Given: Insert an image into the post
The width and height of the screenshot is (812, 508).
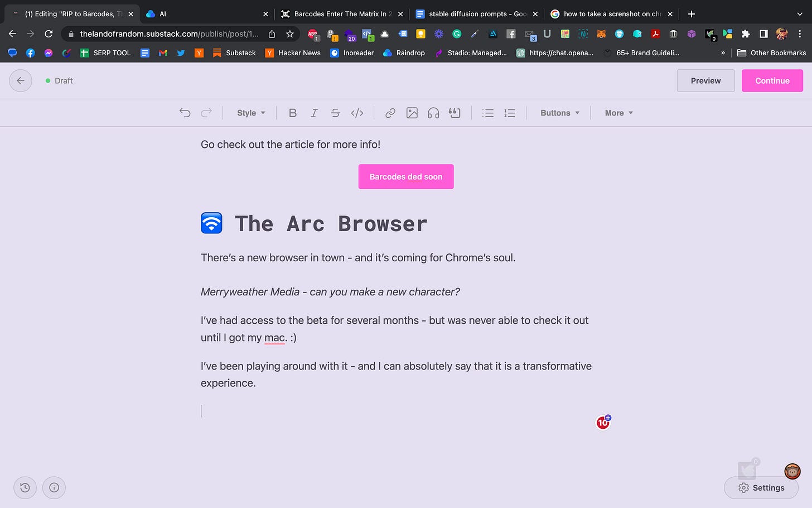Looking at the screenshot, I should tap(412, 113).
